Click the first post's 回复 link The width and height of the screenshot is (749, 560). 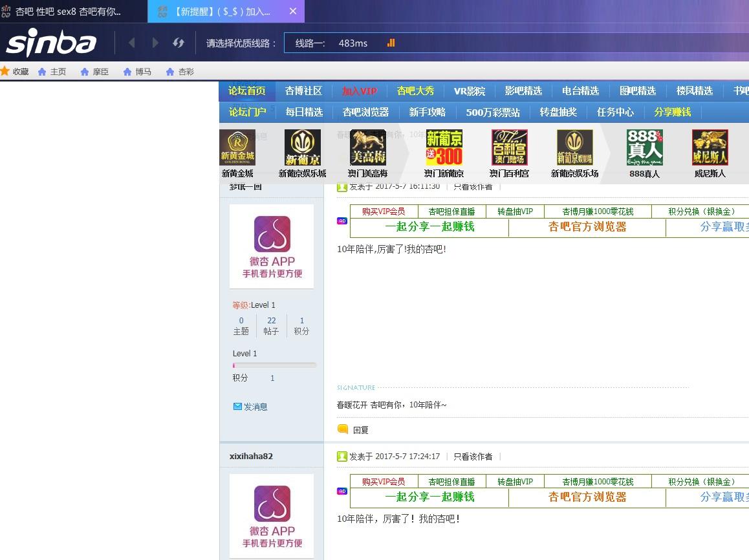[x=361, y=429]
